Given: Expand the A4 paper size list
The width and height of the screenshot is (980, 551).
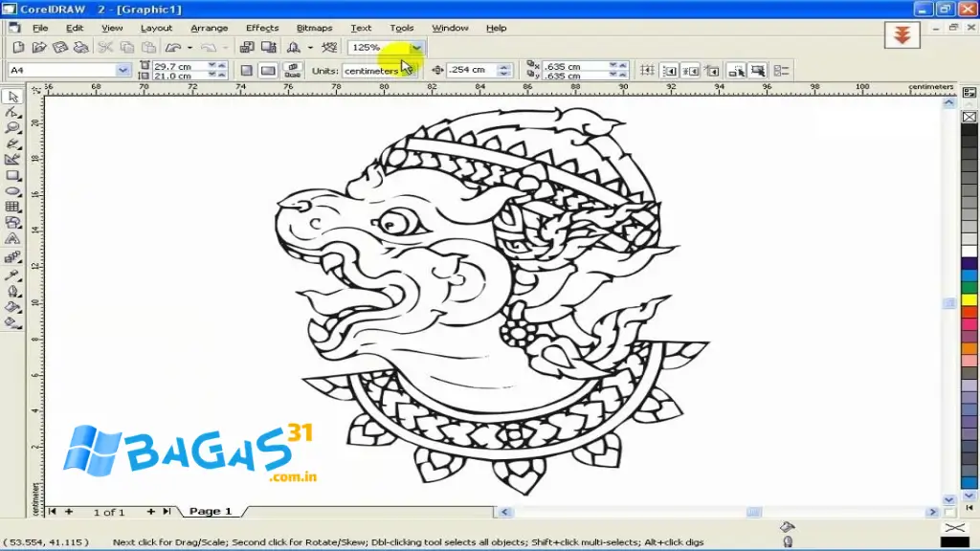Looking at the screenshot, I should tap(122, 70).
